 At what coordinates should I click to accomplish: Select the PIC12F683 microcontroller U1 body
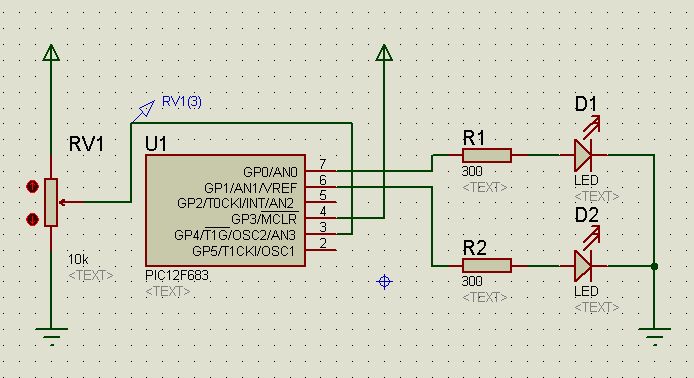[x=225, y=210]
